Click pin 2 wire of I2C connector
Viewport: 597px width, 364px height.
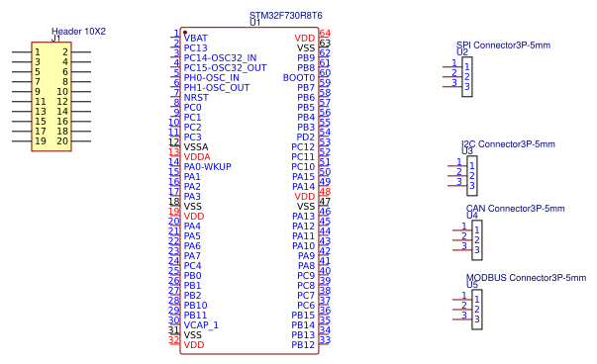[x=457, y=176]
